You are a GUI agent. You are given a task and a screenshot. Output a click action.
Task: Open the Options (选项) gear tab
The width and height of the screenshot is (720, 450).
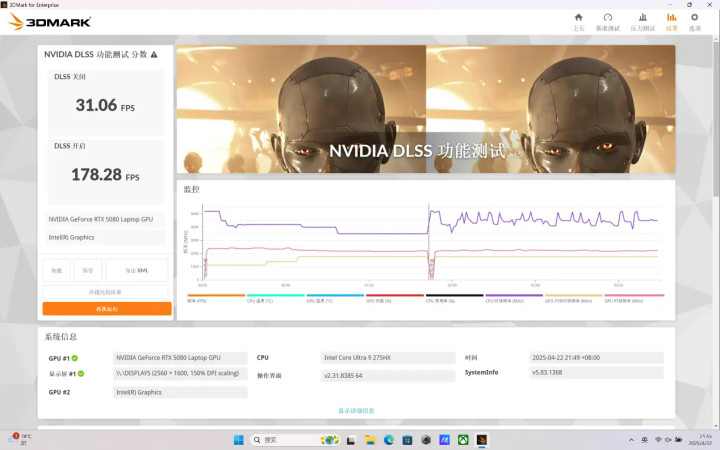coord(694,22)
